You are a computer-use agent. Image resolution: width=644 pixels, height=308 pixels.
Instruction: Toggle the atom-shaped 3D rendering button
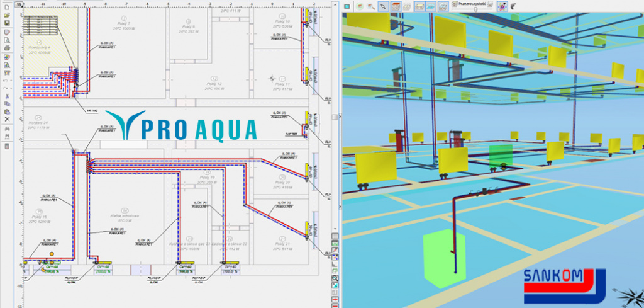point(502,6)
